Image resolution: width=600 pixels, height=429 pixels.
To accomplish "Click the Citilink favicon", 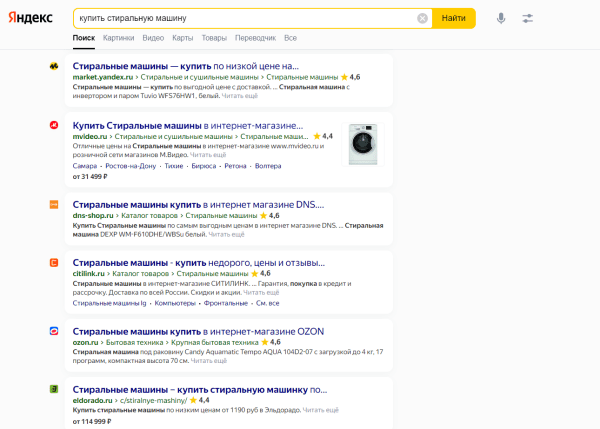I will [54, 262].
